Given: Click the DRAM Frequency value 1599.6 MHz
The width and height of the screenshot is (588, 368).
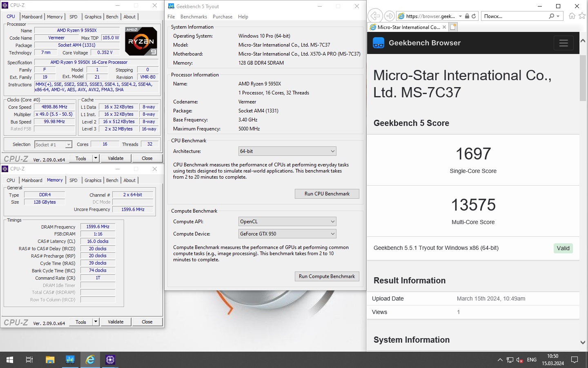Looking at the screenshot, I should [98, 227].
